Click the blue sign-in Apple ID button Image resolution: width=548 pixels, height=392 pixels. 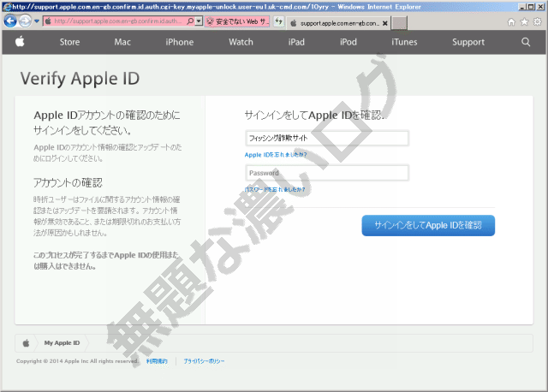point(428,225)
